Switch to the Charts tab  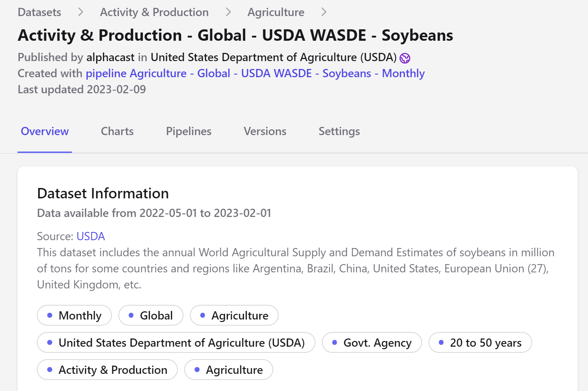pos(117,131)
